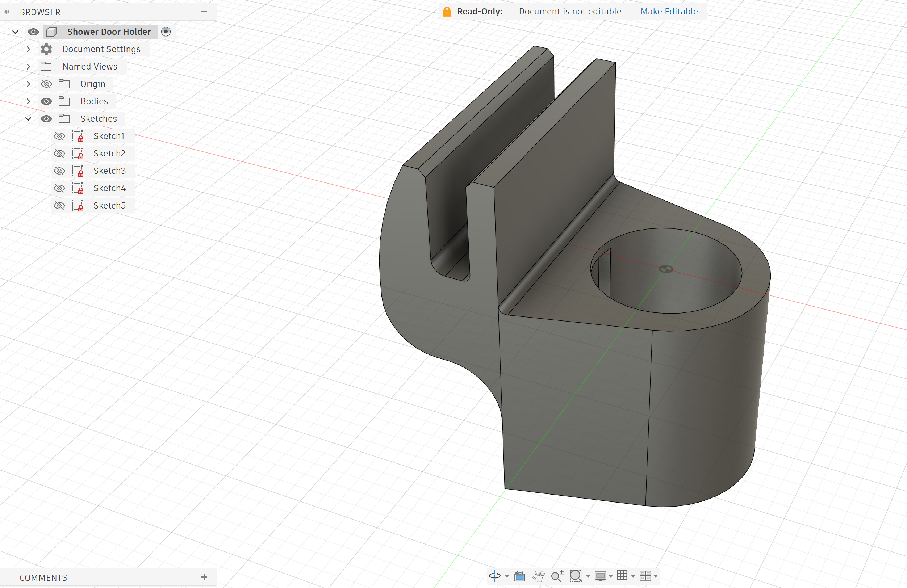This screenshot has height=588, width=907.
Task: Hide the Sketches folder
Action: click(46, 118)
